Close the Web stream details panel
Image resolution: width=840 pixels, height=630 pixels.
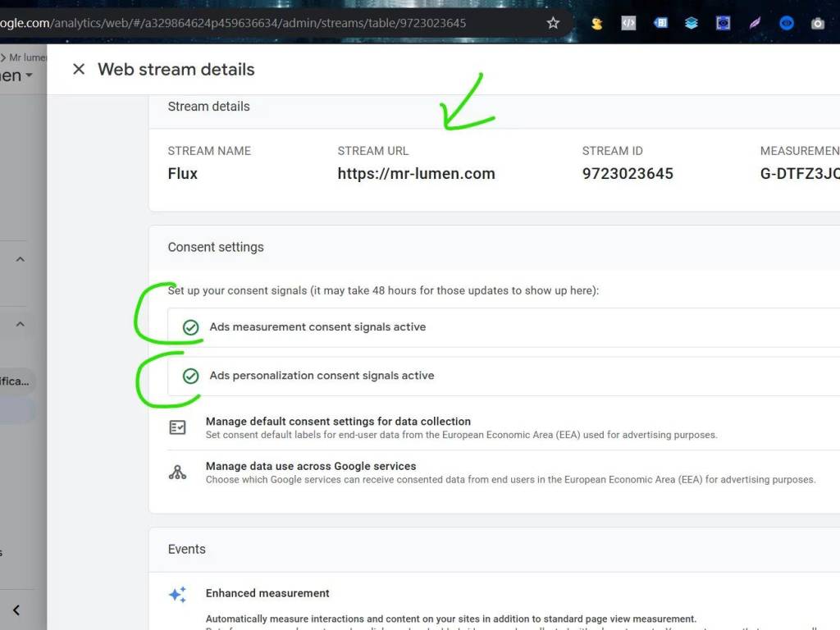coord(79,69)
